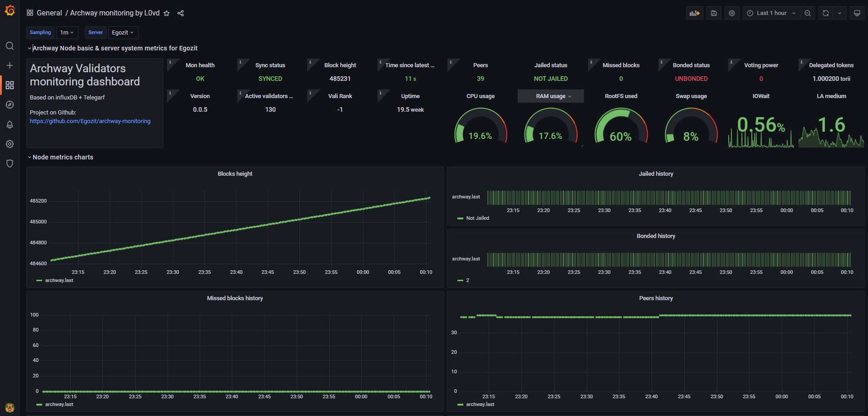Toggle archway.last legend in Peers history chart

coord(480,405)
